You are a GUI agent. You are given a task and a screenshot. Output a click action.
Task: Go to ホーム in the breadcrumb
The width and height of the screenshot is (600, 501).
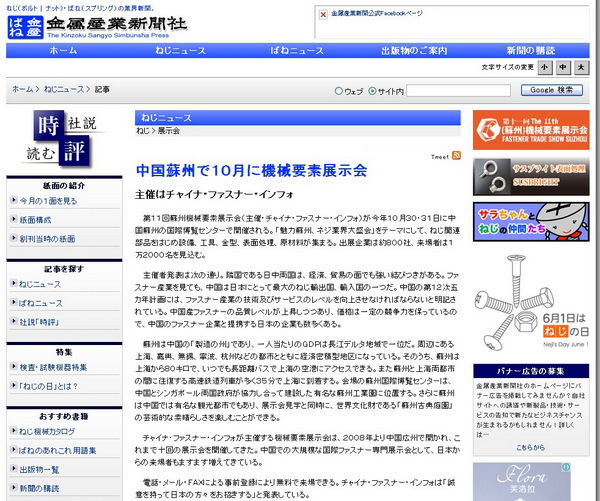[x=22, y=89]
